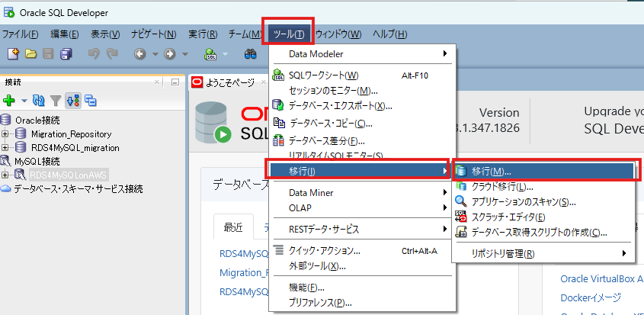The image size is (644, 315).
Task: Expand the RDS4MySQL_migration tree node
Action: tap(5, 148)
